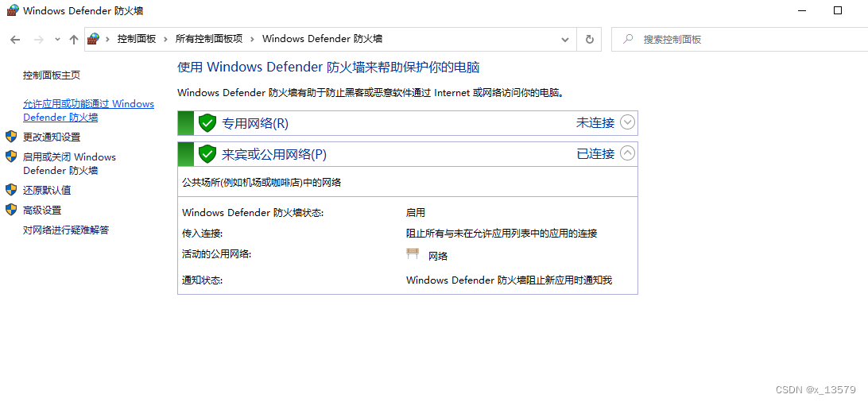Click the Forward navigation arrow
The height and width of the screenshot is (402, 868).
coord(39,39)
